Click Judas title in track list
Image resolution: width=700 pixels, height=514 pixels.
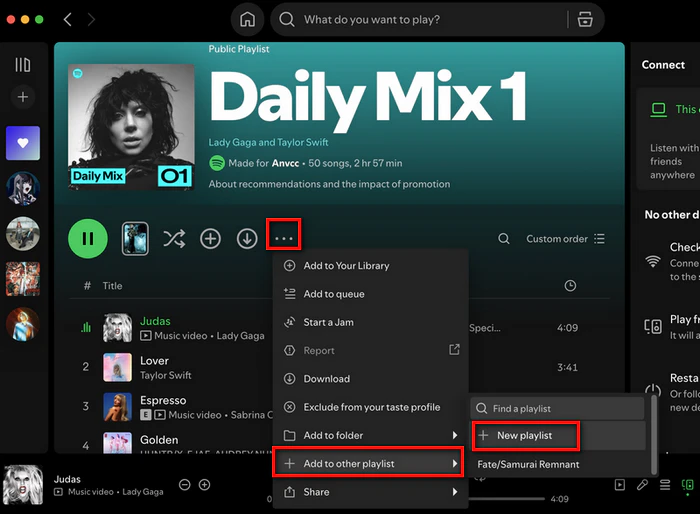[x=155, y=321]
